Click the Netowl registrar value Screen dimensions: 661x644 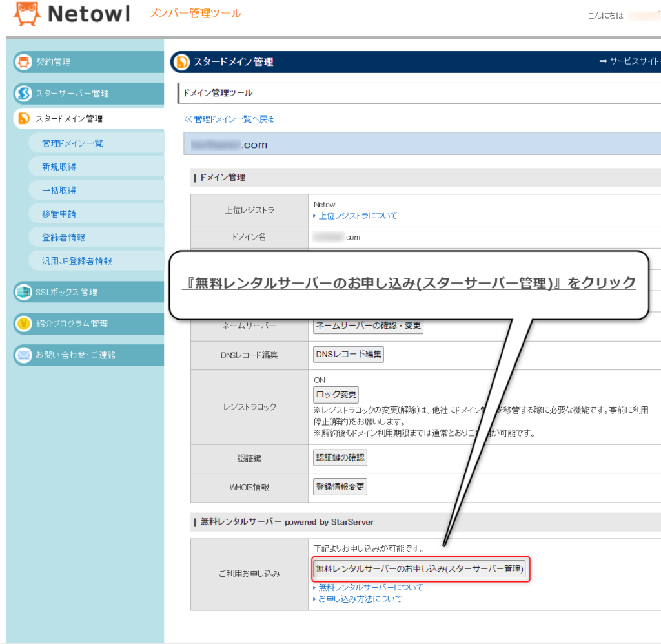click(325, 205)
